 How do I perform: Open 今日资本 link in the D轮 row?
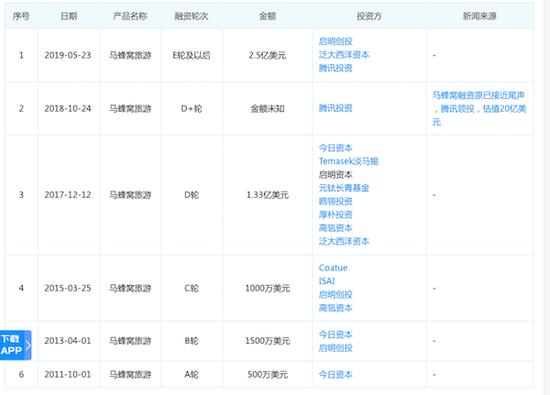point(335,148)
